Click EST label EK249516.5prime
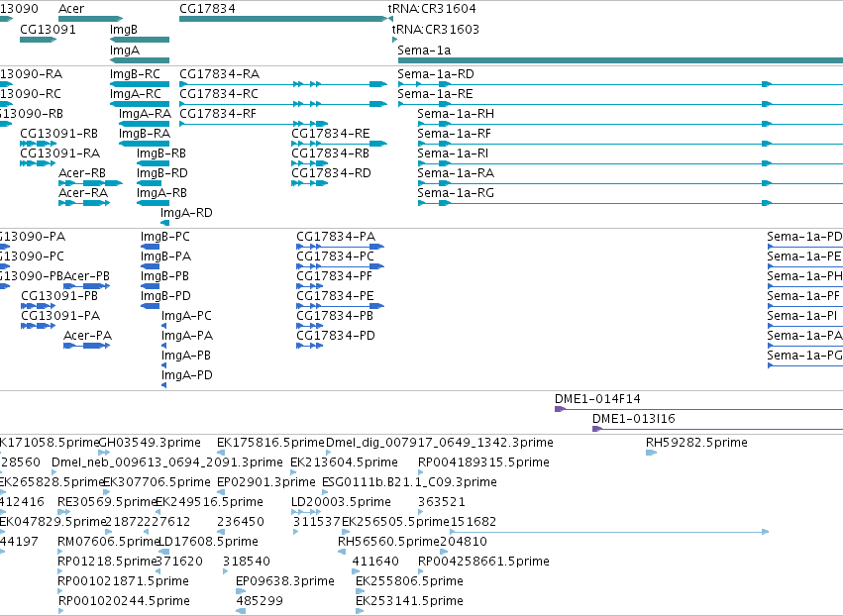 (x=209, y=502)
